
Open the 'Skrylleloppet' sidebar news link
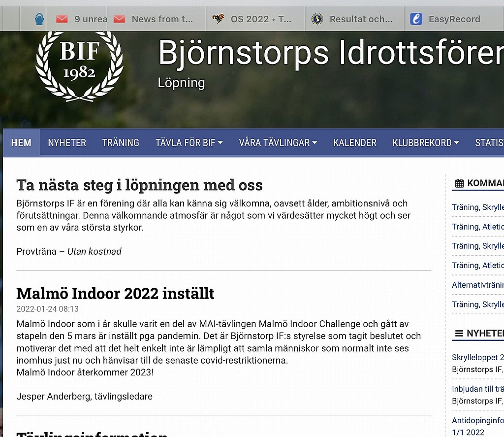point(478,357)
